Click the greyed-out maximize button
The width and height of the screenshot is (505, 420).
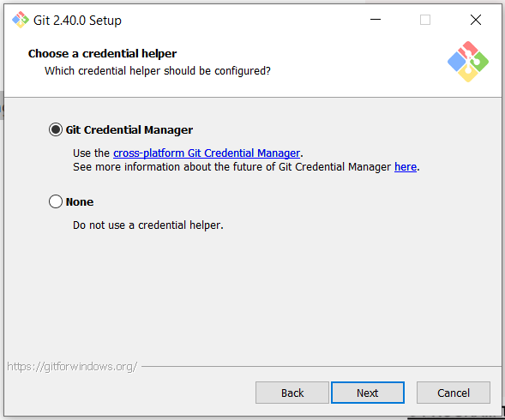pyautogui.click(x=425, y=20)
